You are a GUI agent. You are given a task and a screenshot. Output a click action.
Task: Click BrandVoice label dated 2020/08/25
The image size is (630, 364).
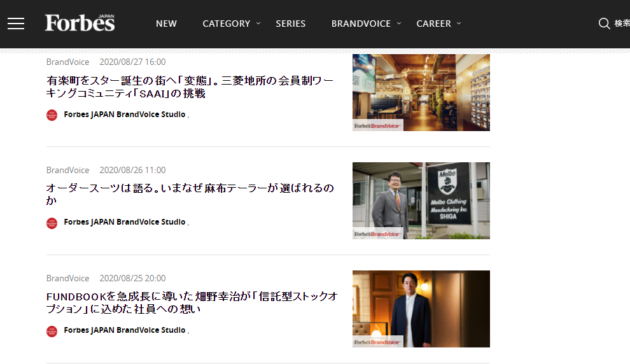pos(67,278)
